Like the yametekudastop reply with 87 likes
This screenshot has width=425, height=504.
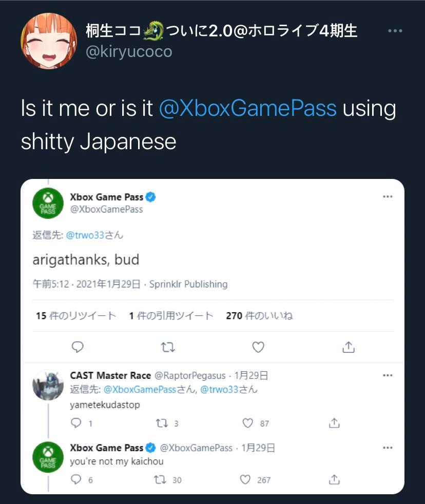[x=248, y=423]
